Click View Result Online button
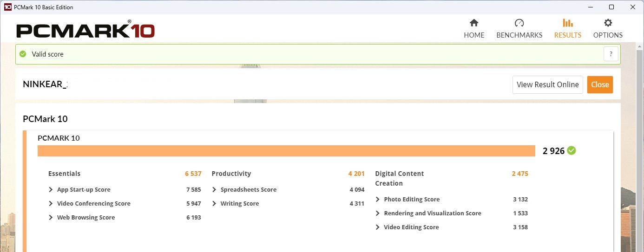Viewport: 644px width, 252px height. (x=547, y=84)
